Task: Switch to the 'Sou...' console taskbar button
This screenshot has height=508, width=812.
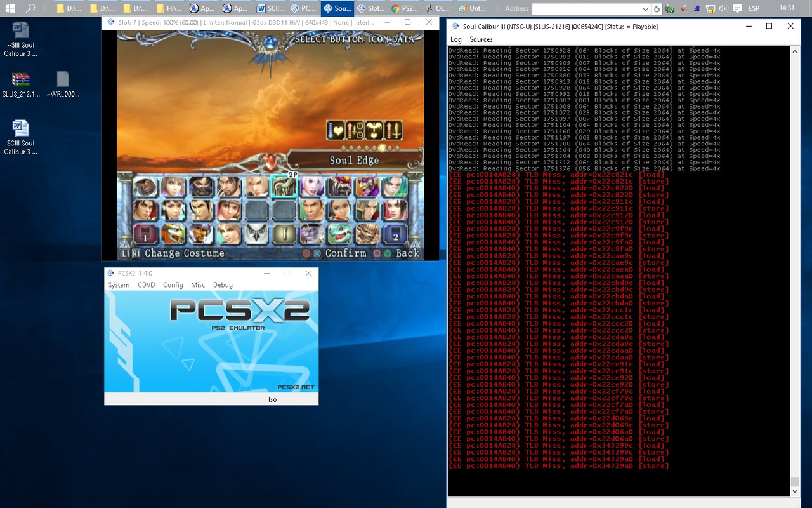Action: pos(337,8)
